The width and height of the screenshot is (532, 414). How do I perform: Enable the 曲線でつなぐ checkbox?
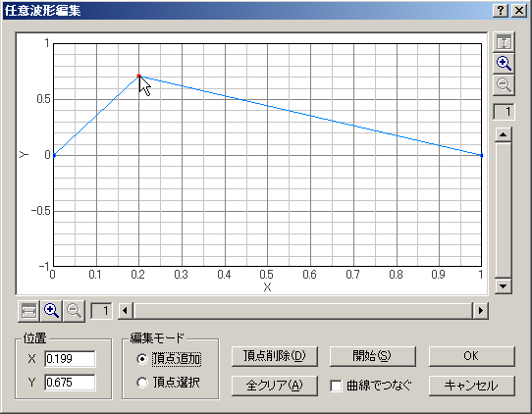click(x=336, y=386)
